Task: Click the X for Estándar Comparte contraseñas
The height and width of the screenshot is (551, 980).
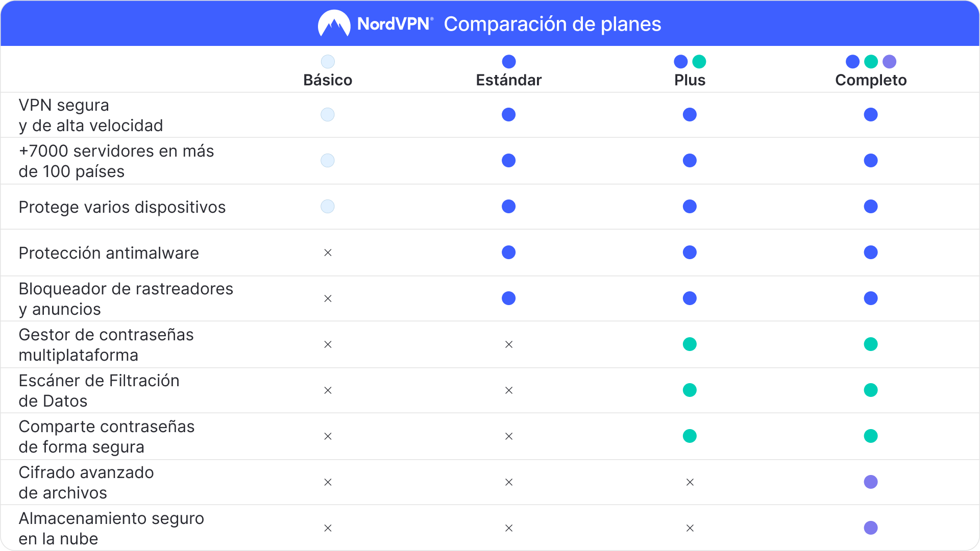Action: (509, 436)
